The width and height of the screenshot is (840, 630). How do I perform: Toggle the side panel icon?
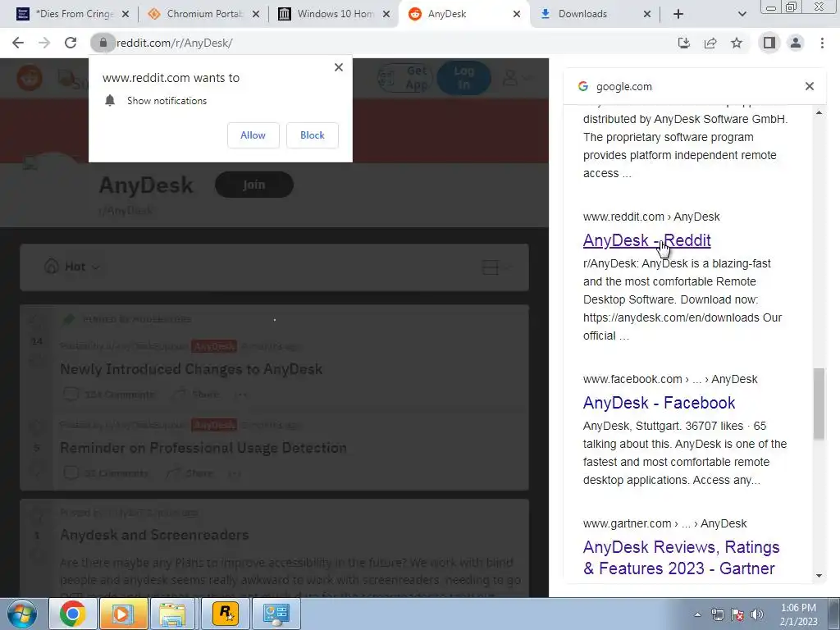point(769,43)
